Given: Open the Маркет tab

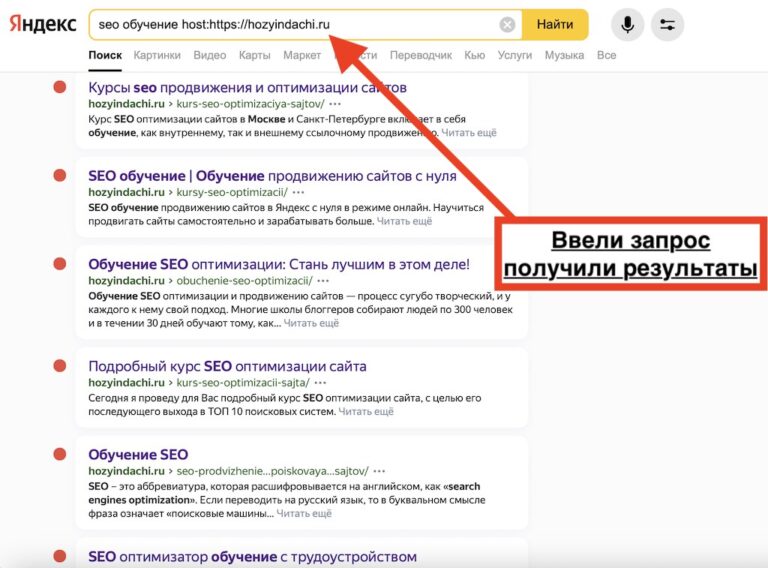Looking at the screenshot, I should [302, 55].
